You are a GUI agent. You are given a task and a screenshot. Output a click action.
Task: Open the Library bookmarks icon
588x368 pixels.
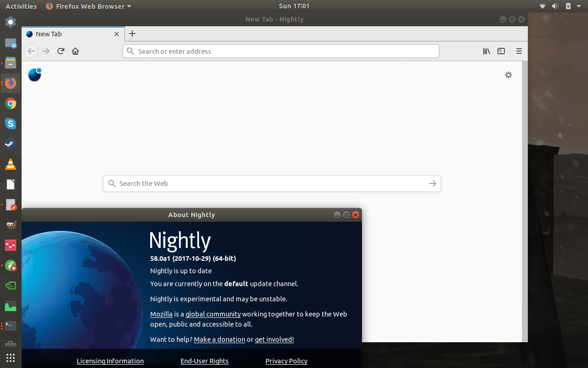(486, 51)
